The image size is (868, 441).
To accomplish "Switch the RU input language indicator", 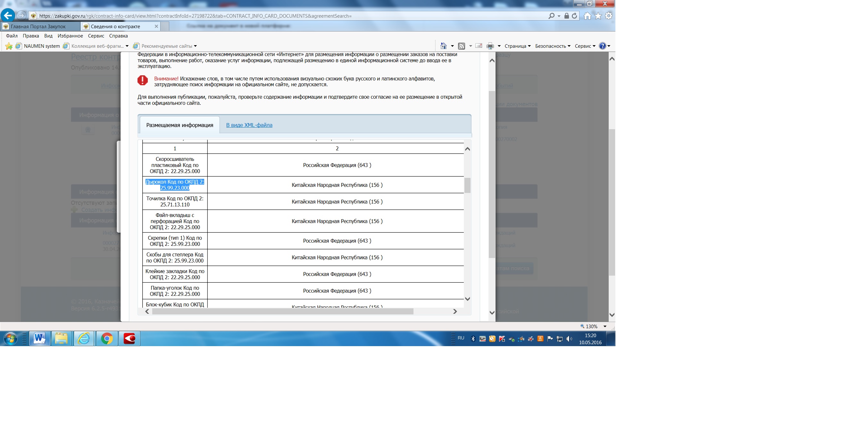I will coord(461,338).
